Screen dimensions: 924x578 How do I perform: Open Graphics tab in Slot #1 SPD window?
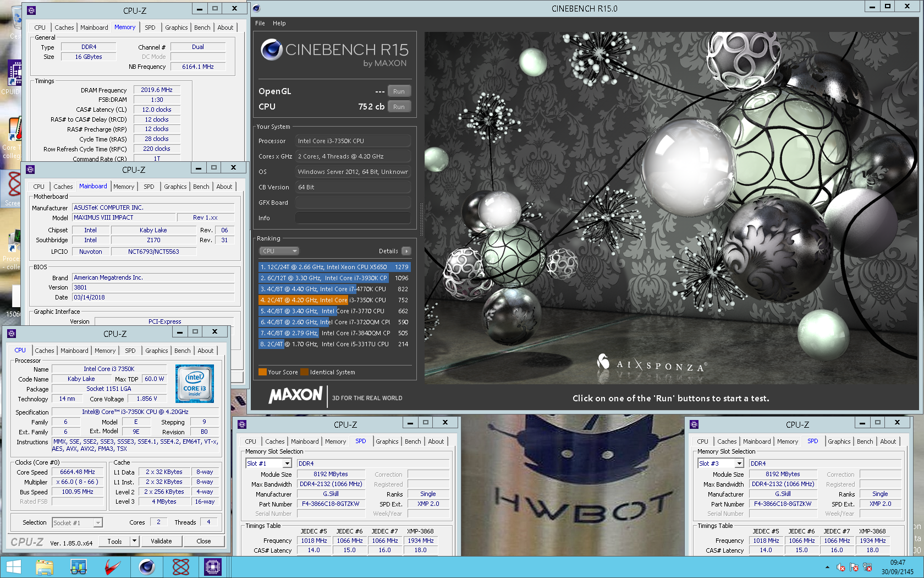387,441
